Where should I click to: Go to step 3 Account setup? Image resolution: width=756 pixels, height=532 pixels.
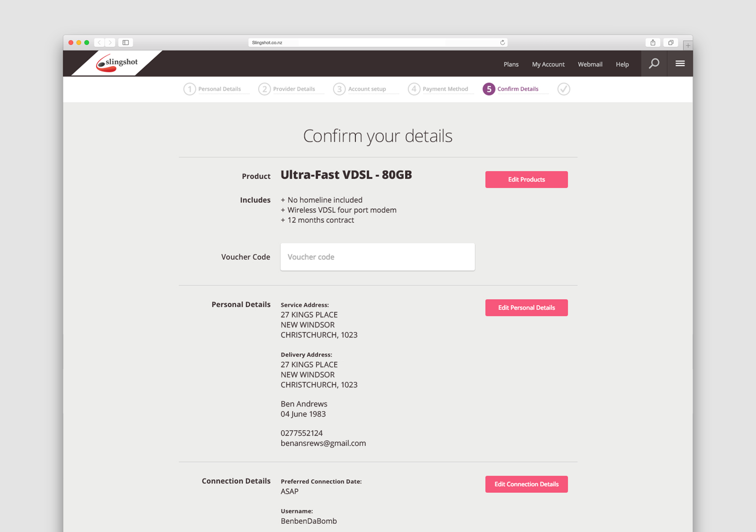(x=360, y=89)
